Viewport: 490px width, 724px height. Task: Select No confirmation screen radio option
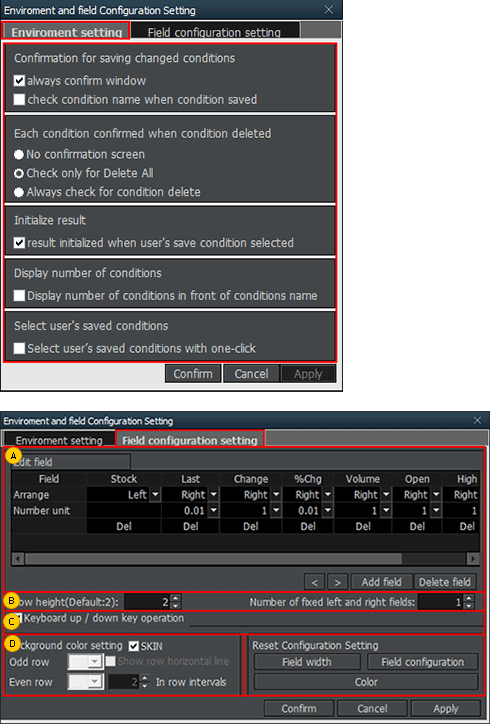coord(18,154)
